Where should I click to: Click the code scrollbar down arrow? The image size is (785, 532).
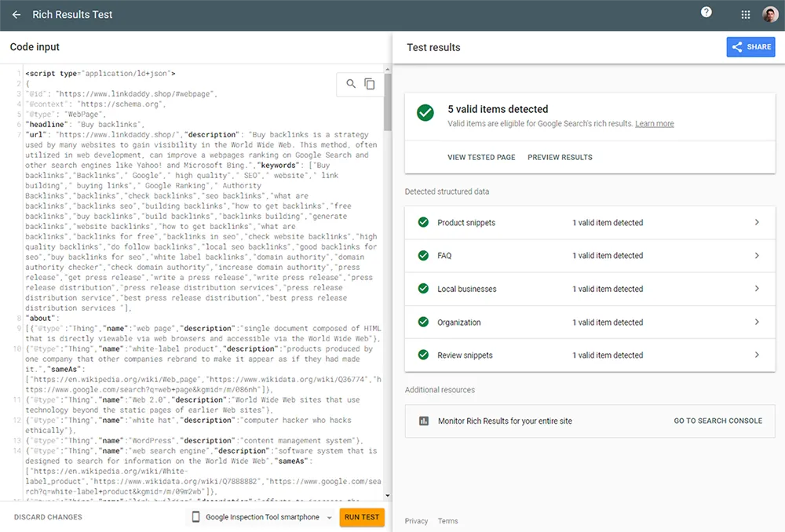pos(388,495)
